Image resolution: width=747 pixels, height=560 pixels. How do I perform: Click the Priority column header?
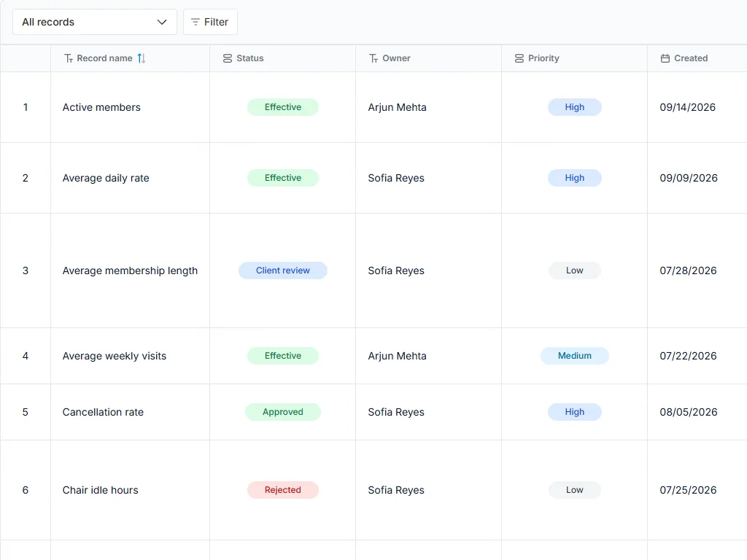tap(574, 58)
